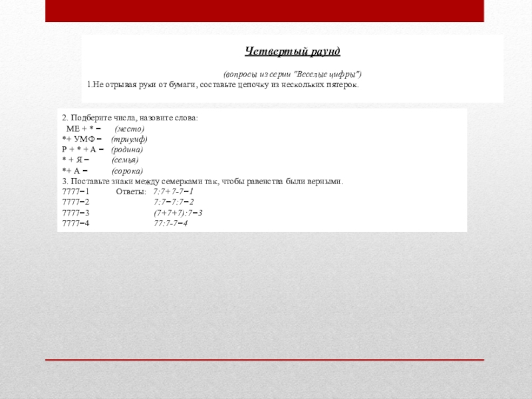
Task: Click the answer "(семья)"
Action: pos(125,160)
